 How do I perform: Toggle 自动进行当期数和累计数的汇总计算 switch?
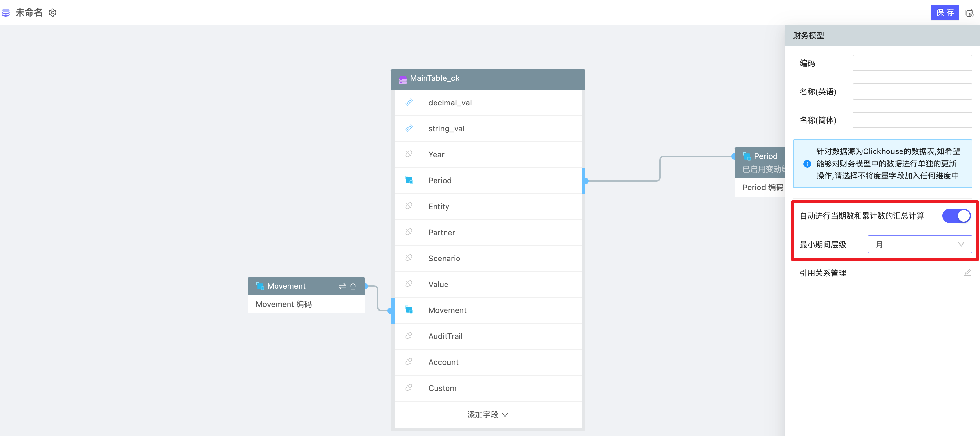coord(956,216)
